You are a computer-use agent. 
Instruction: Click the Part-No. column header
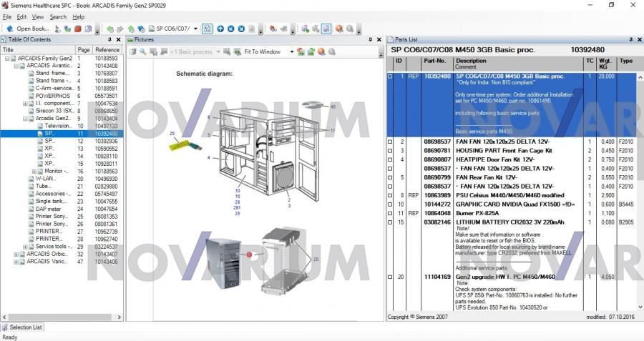click(x=437, y=61)
